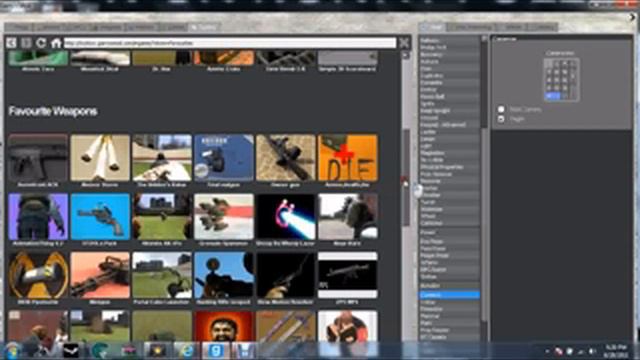Open the Toybox browser home page

[x=56, y=42]
